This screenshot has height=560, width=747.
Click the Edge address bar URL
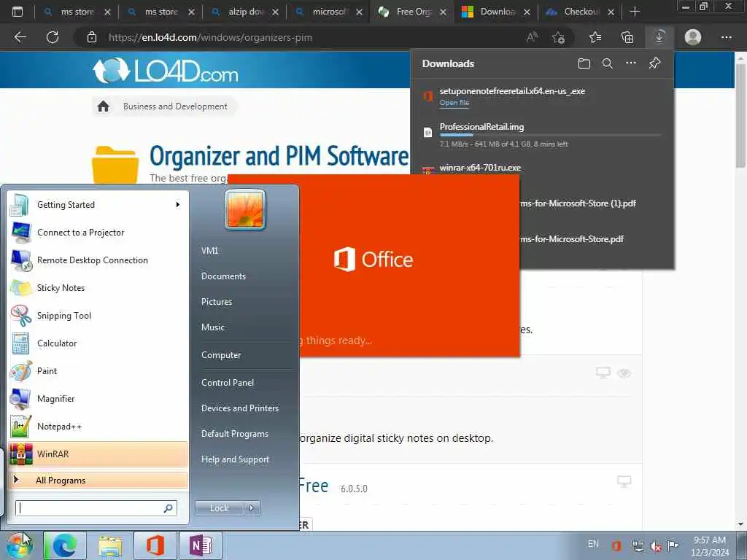coord(210,37)
